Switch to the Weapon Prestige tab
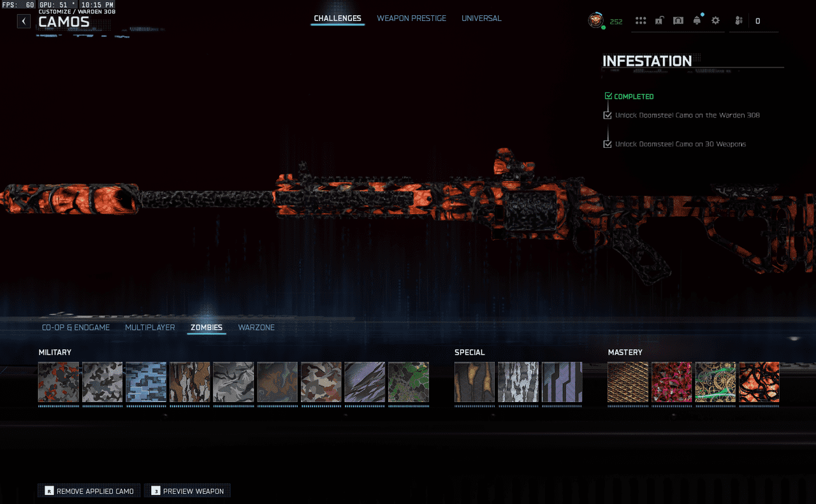Screen dimensions: 816x504 pos(411,18)
